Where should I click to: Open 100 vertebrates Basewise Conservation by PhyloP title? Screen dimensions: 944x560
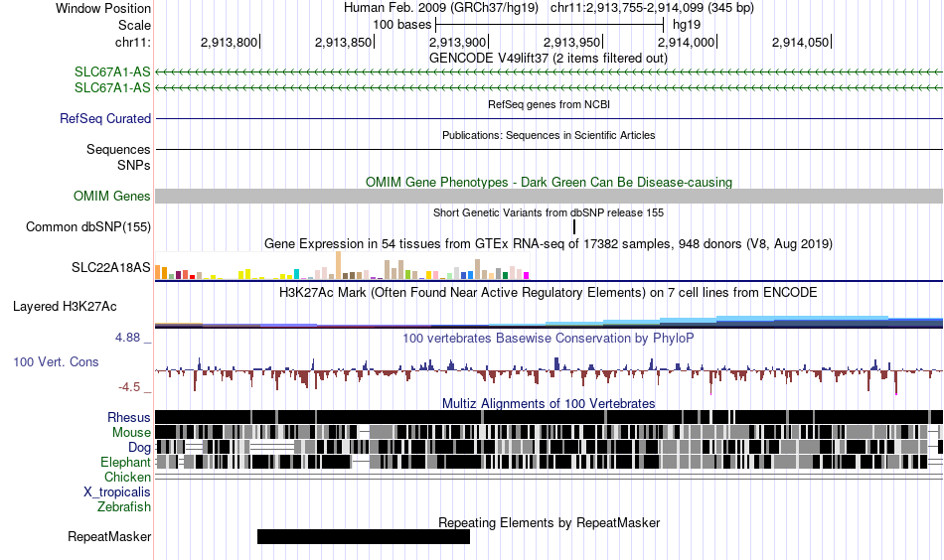point(549,338)
